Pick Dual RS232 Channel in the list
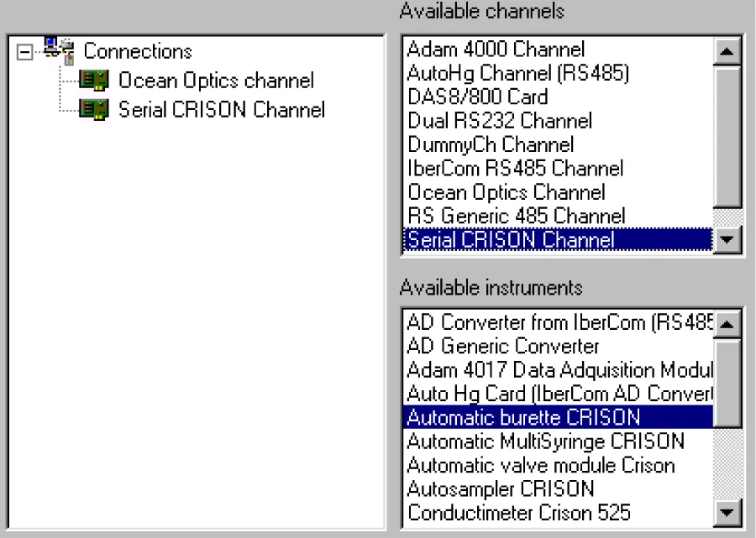The width and height of the screenshot is (756, 538). (559, 121)
